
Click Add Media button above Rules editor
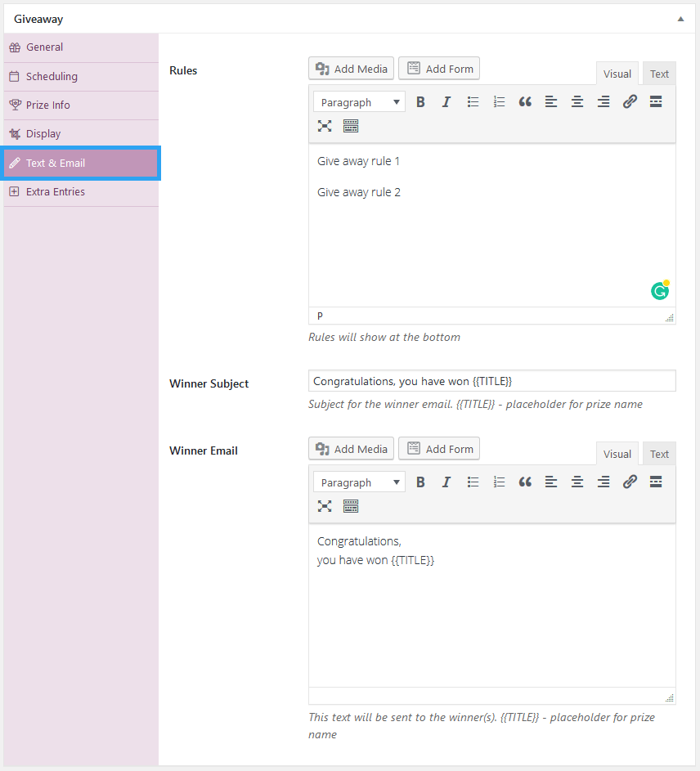[x=352, y=69]
